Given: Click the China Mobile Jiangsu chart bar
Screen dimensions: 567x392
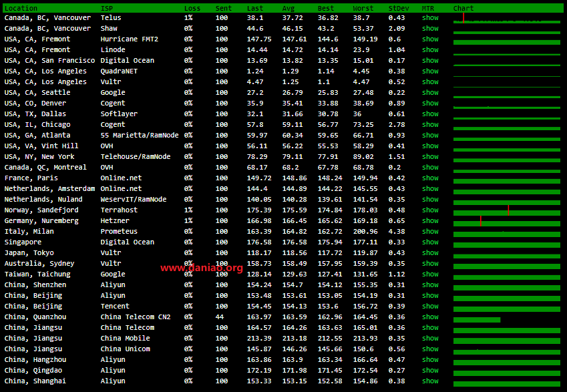Looking at the screenshot, I should pos(507,341).
